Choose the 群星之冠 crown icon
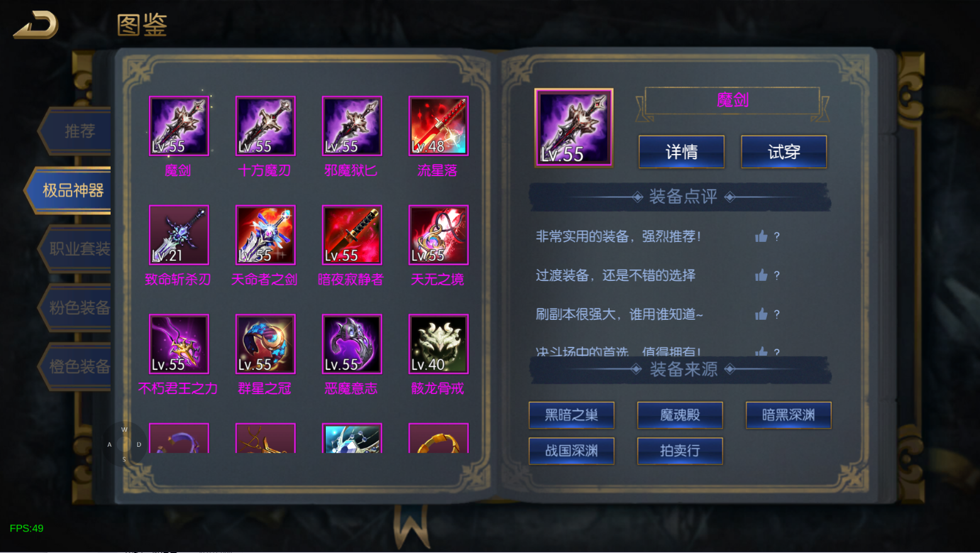The image size is (980, 553). click(x=265, y=344)
